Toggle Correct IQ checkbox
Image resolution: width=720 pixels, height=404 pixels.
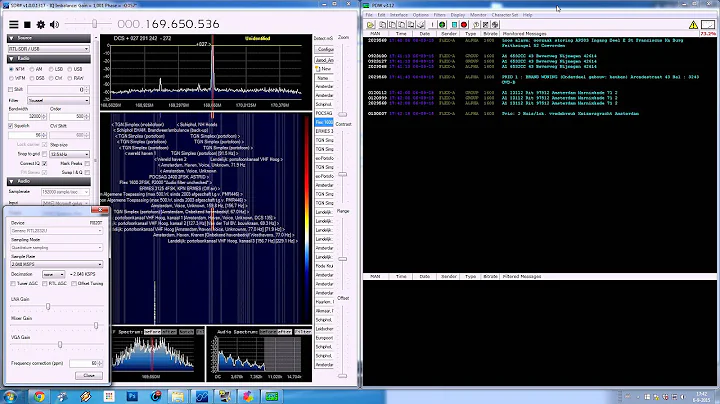click(x=45, y=163)
